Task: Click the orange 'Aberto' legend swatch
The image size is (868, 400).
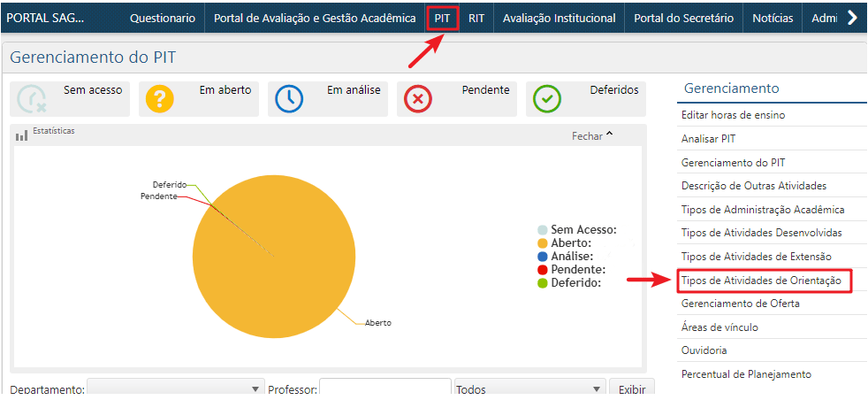Action: [x=542, y=243]
